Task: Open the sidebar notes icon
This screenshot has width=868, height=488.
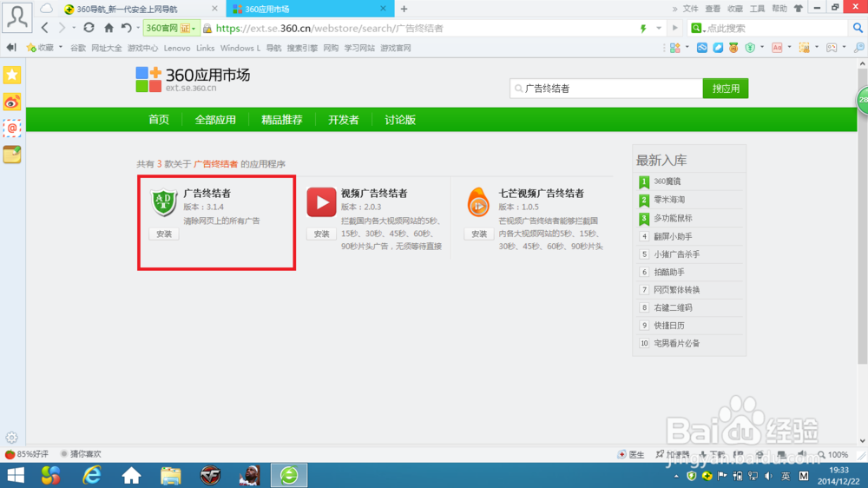Action: coord(12,155)
